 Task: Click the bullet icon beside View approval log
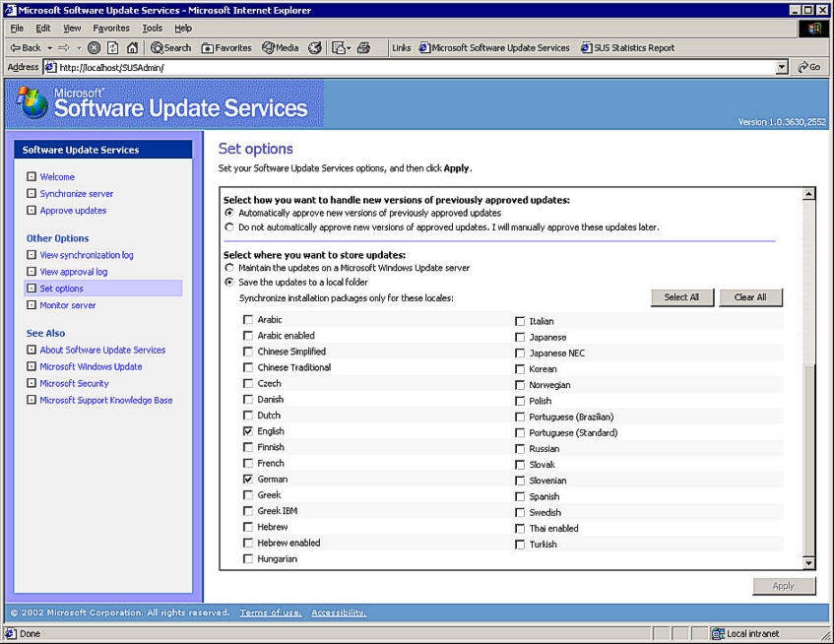[32, 272]
